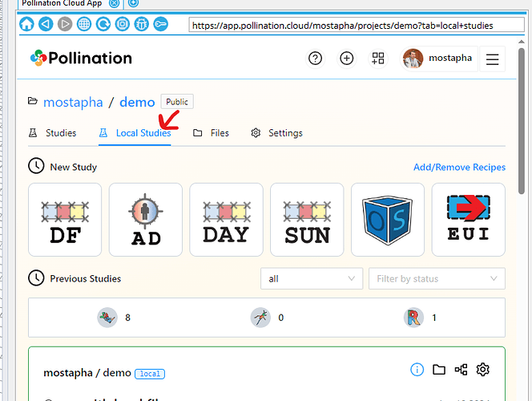Switch to the Studies tab
Screen dimensions: 532x401
(53, 133)
